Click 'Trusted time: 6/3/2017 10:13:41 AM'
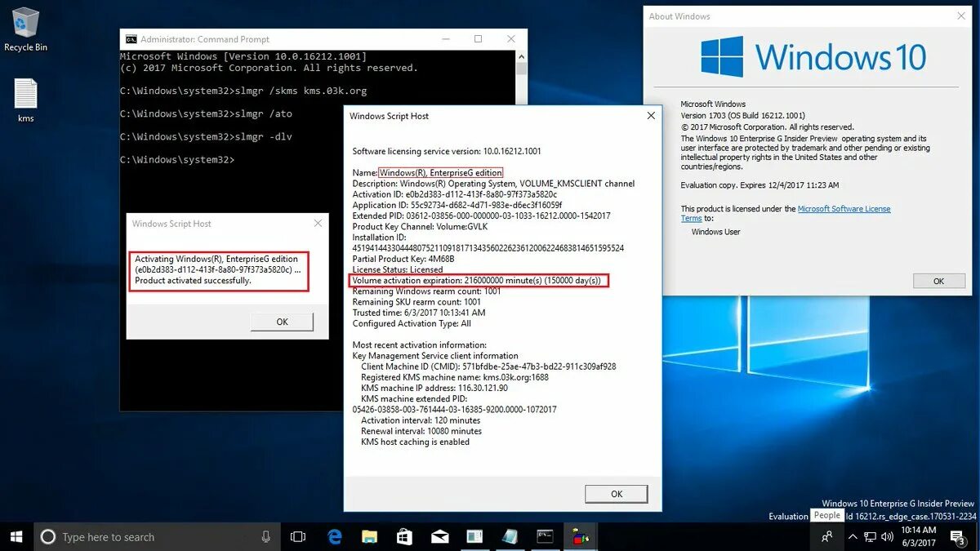980x551 pixels. click(418, 313)
